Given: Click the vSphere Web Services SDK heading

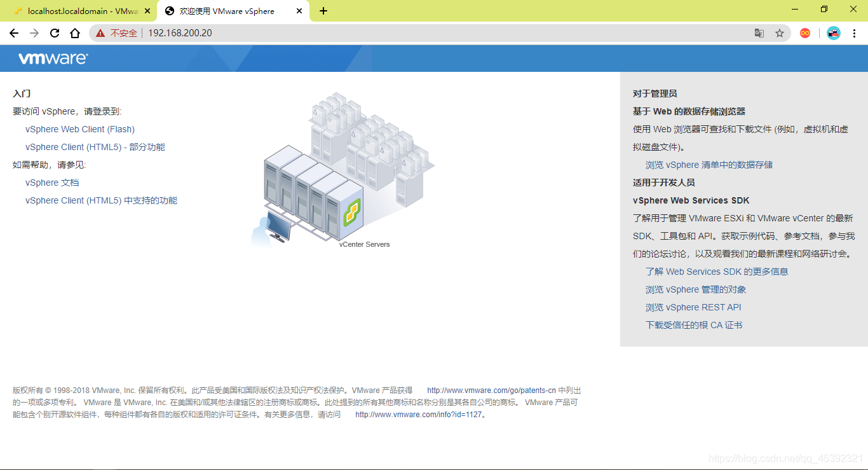Looking at the screenshot, I should (x=691, y=200).
